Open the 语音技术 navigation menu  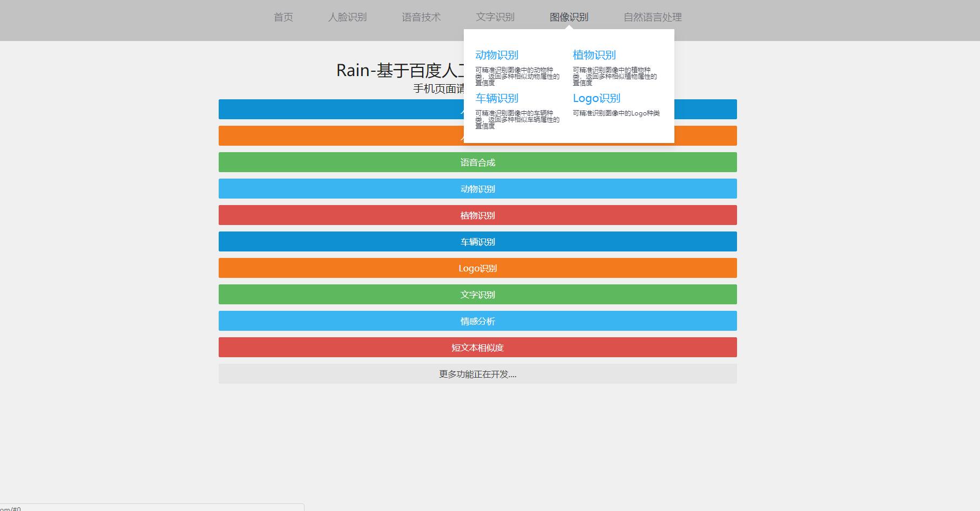tap(422, 17)
